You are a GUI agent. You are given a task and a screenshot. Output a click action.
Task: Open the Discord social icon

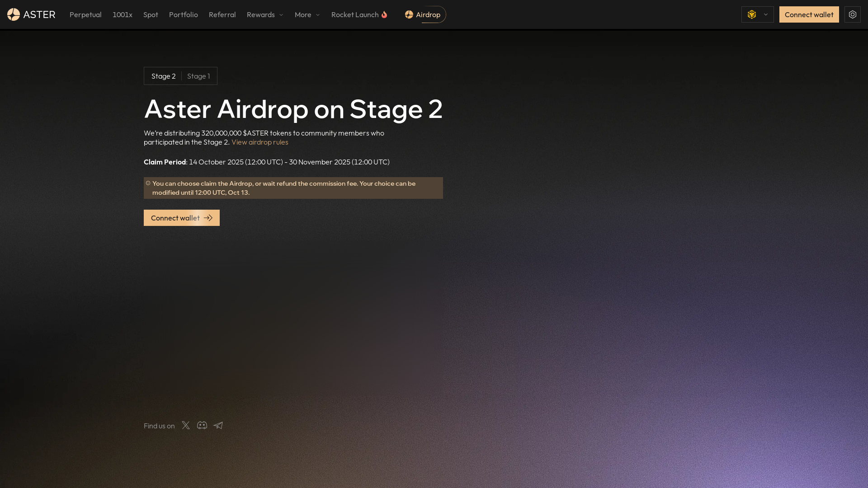coord(202,425)
